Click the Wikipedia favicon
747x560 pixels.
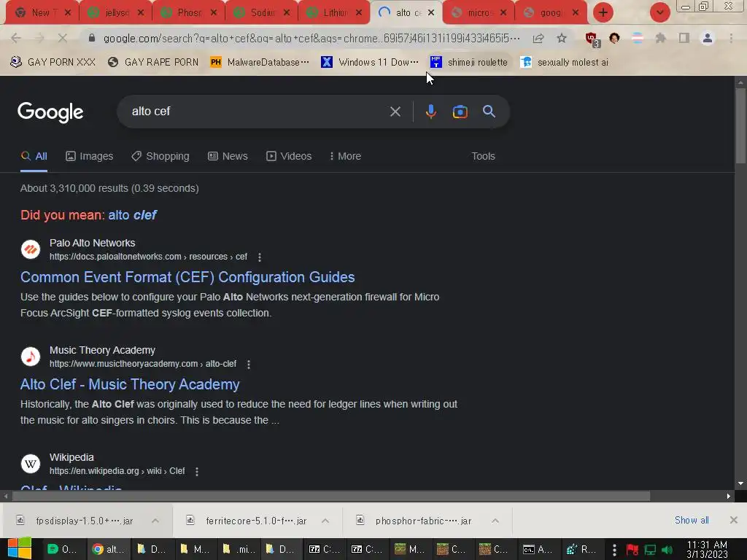(31, 463)
